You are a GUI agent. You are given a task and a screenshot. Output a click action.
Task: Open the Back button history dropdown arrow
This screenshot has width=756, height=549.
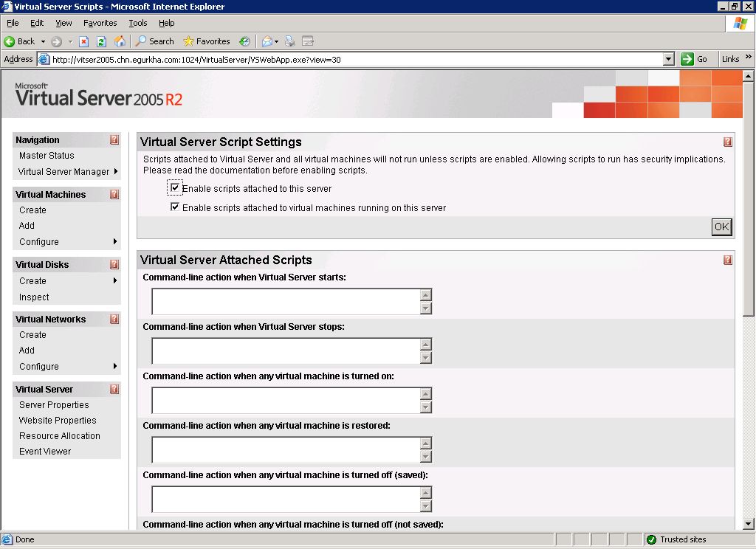[43, 41]
